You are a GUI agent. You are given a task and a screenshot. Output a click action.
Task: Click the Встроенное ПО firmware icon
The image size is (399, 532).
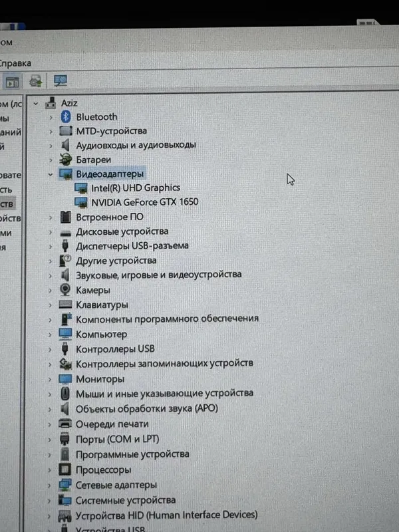point(65,217)
